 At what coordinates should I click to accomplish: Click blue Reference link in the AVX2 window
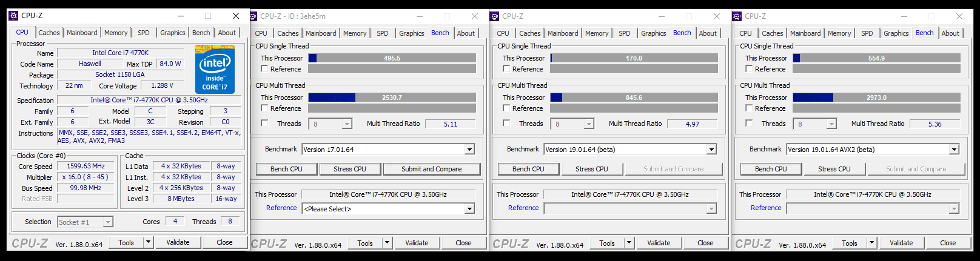(x=766, y=208)
